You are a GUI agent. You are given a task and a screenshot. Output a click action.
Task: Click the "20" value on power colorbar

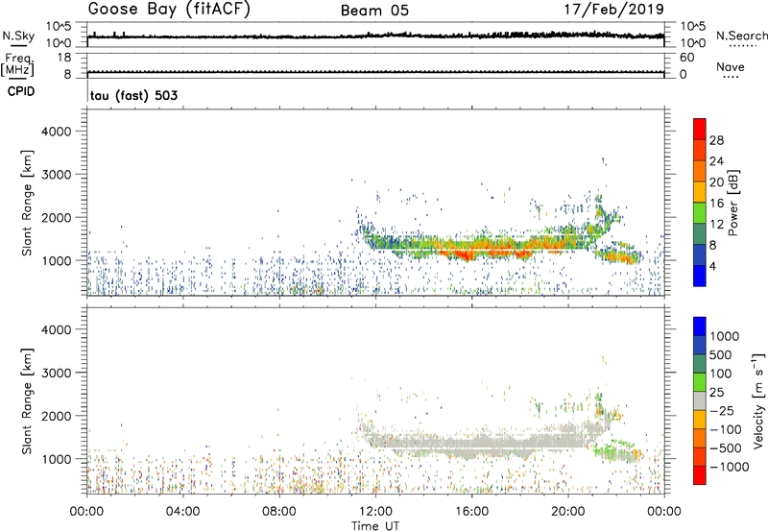[x=716, y=182]
